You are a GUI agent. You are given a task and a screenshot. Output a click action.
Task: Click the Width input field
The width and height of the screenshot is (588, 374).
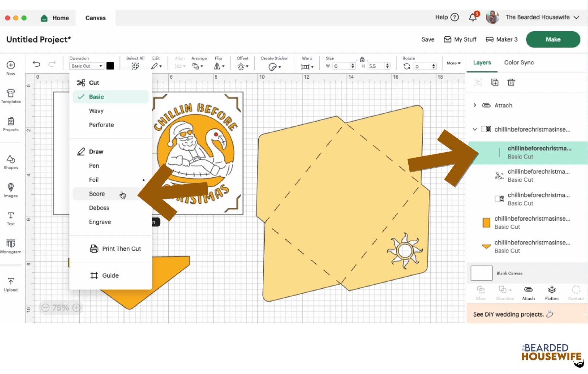[x=341, y=66]
